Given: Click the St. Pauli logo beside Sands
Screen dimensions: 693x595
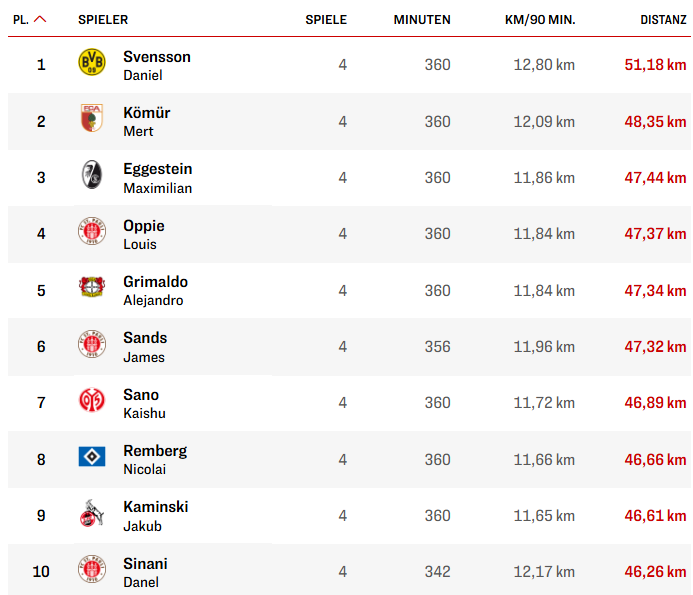Looking at the screenshot, I should pyautogui.click(x=91, y=346).
